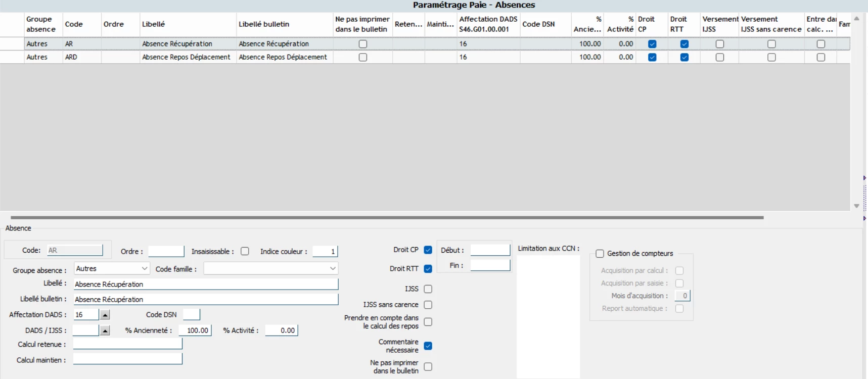Click the Calcul retenue input field
Viewport: 868px width, 379px height.
(127, 344)
